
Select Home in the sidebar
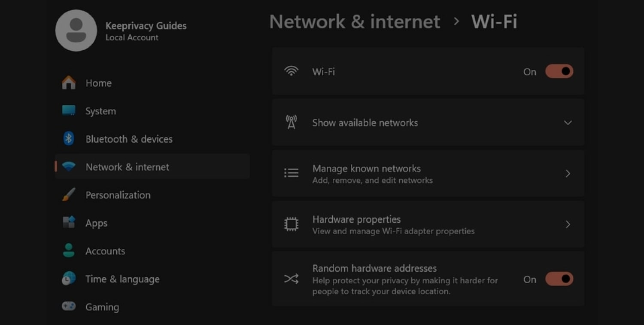click(98, 83)
